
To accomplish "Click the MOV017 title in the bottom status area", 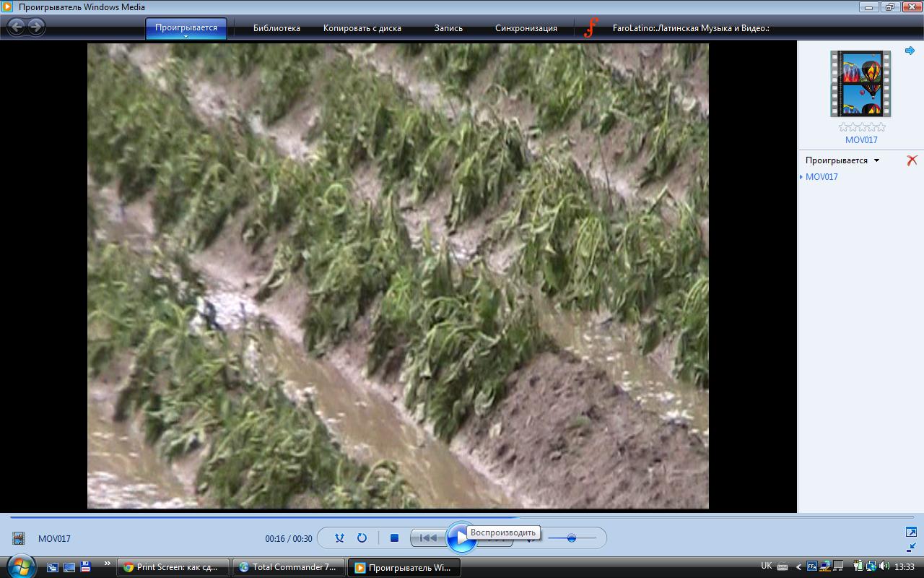I will pyautogui.click(x=54, y=538).
